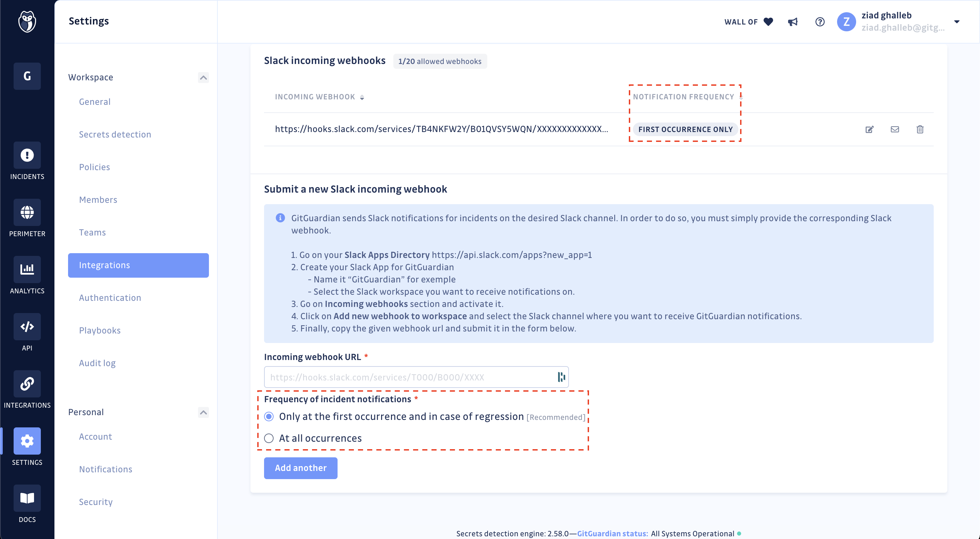Click the edit pencil icon for webhook
The height and width of the screenshot is (539, 980).
[x=869, y=129]
